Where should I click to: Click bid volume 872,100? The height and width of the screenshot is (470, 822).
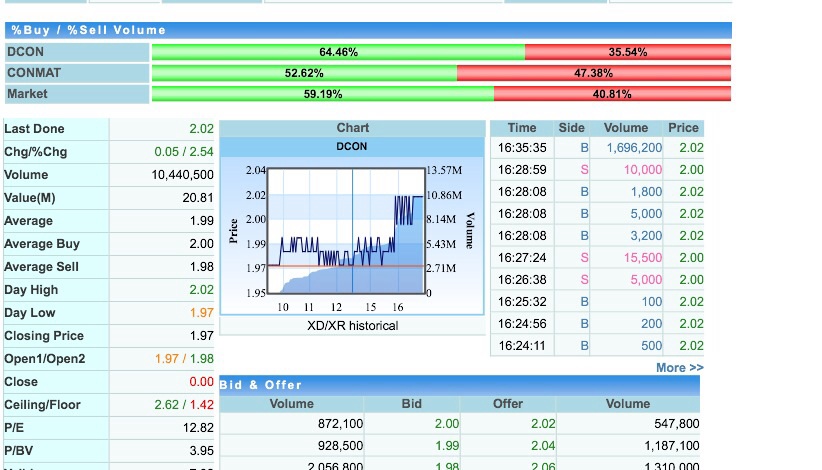click(x=340, y=424)
